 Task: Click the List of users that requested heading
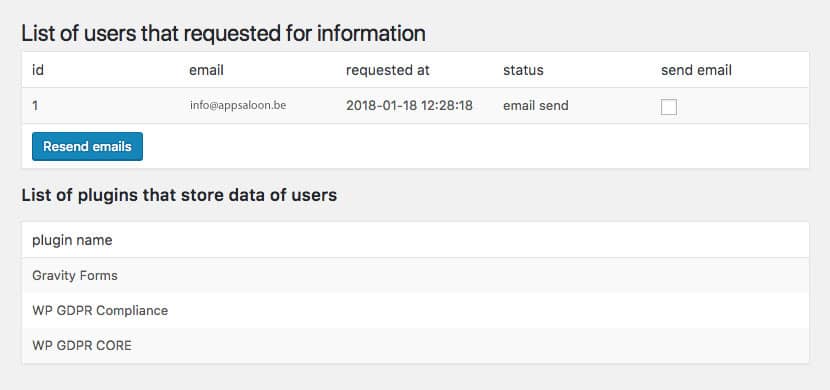223,33
